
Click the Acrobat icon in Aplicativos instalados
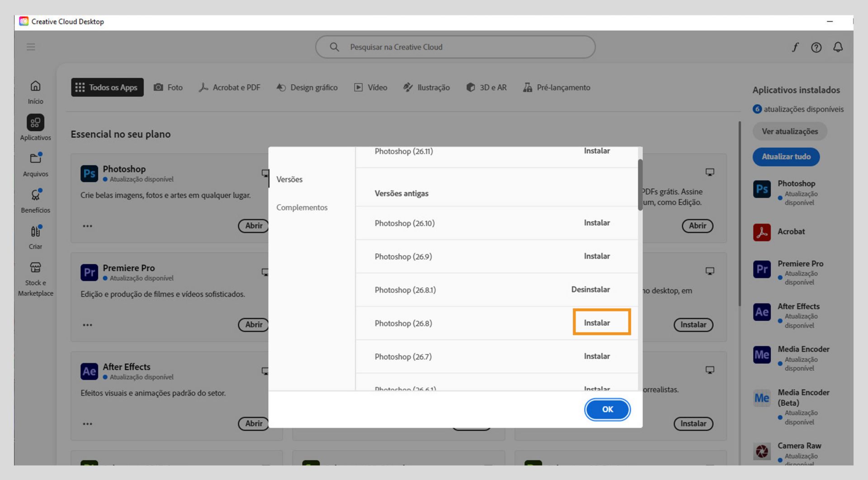[x=762, y=232]
